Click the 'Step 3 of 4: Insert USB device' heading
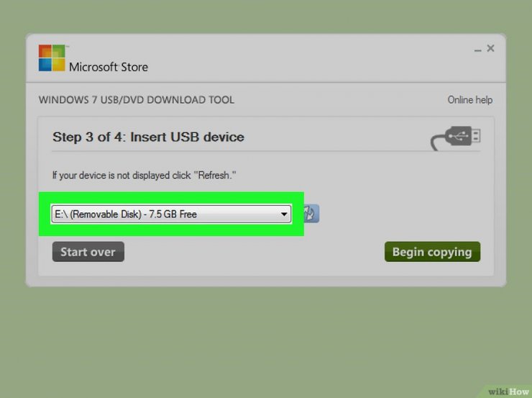 [x=148, y=137]
